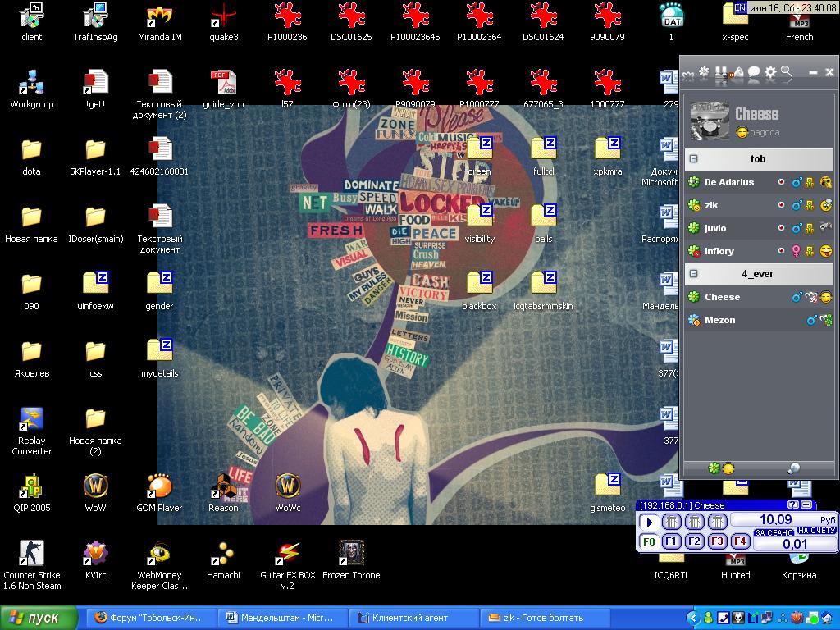Screen dimensions: 840x630
Task: Select the Hamachi shortcut
Action: tap(223, 559)
